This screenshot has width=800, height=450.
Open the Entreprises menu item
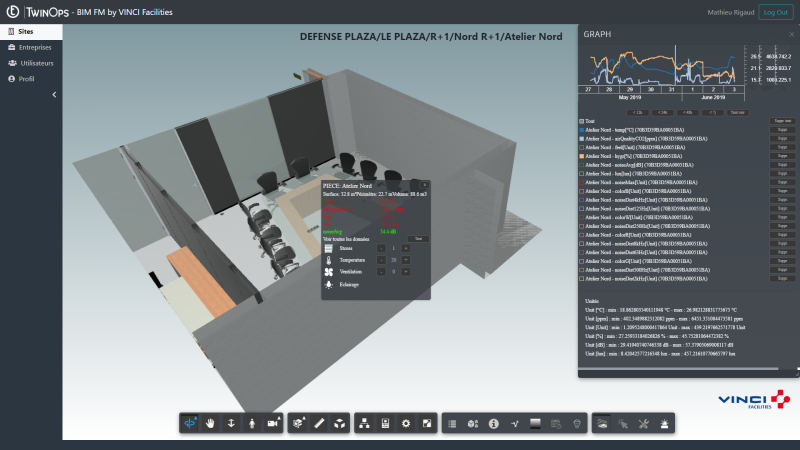click(x=35, y=47)
